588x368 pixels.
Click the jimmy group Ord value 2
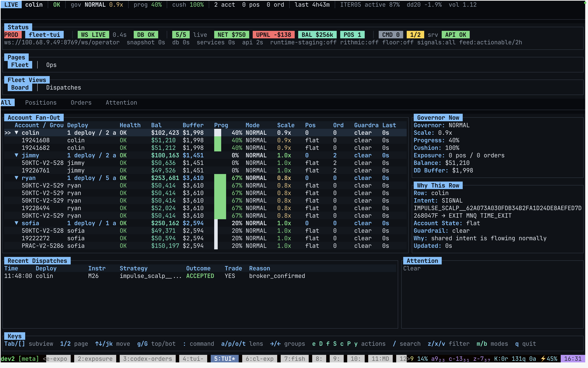click(x=335, y=155)
